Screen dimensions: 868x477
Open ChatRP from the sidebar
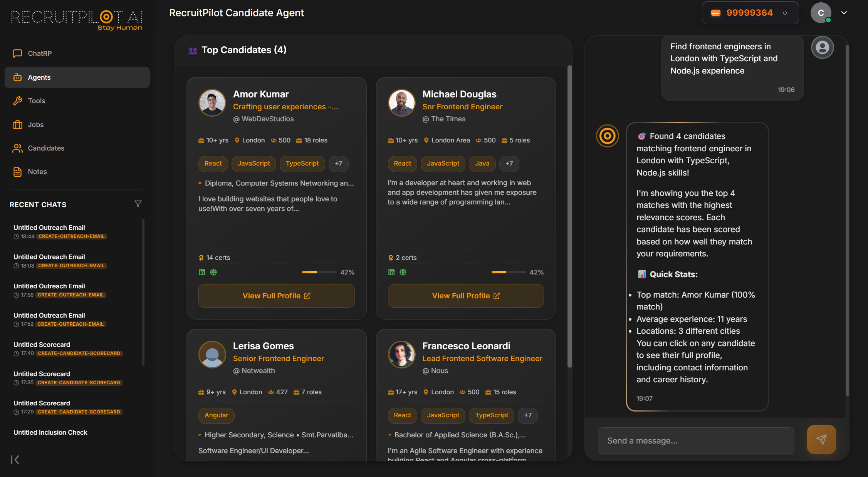tap(77, 54)
